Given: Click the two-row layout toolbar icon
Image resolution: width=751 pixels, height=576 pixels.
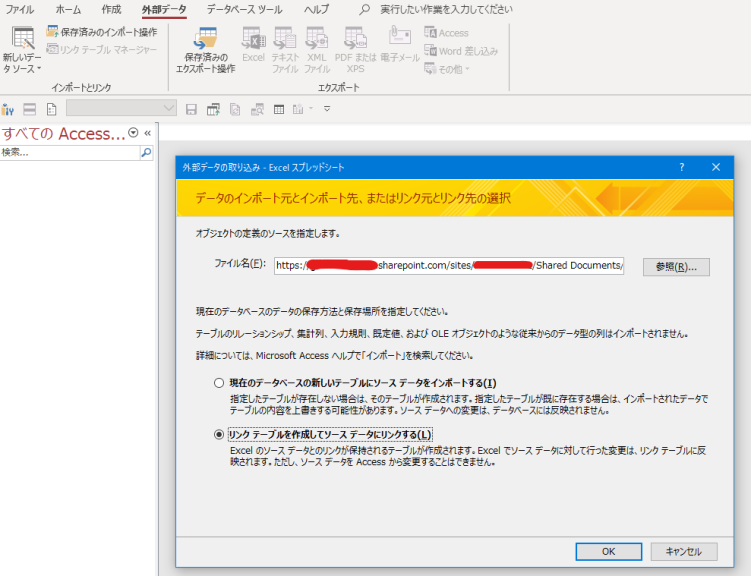Looking at the screenshot, I should pyautogui.click(x=30, y=110).
